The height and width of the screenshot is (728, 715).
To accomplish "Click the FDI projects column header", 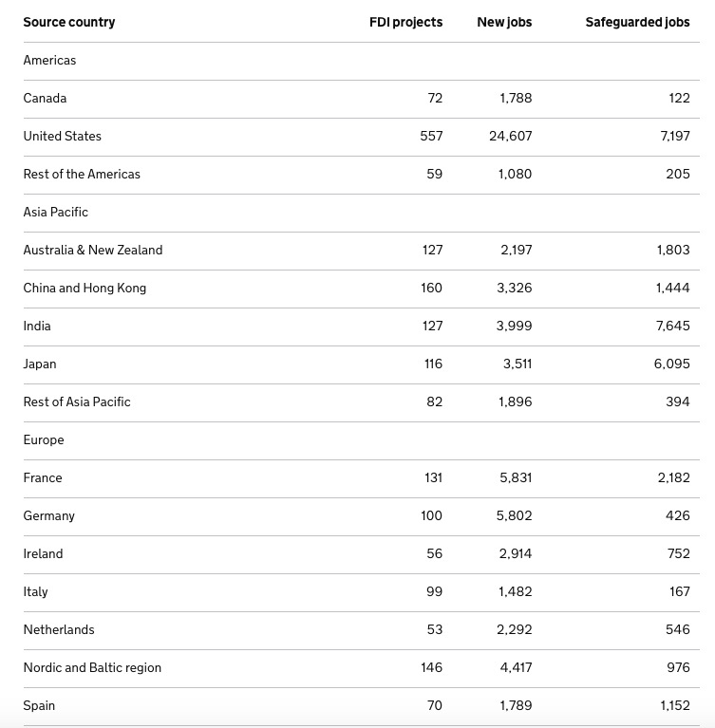I will pos(405,22).
